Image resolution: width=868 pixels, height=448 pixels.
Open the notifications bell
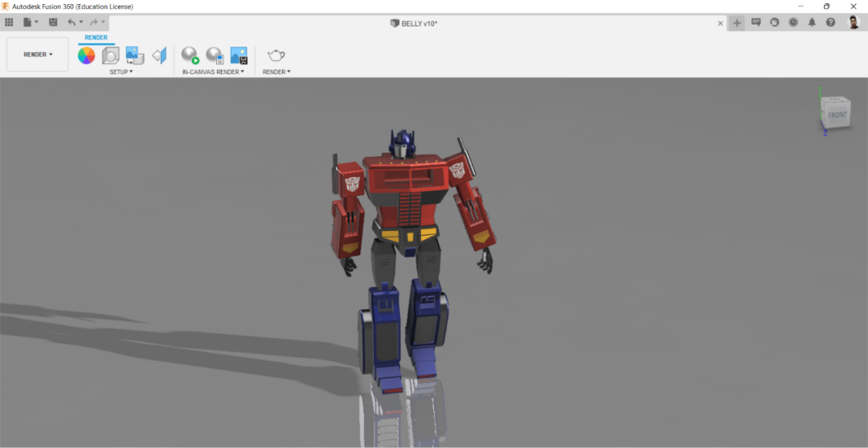(x=812, y=23)
